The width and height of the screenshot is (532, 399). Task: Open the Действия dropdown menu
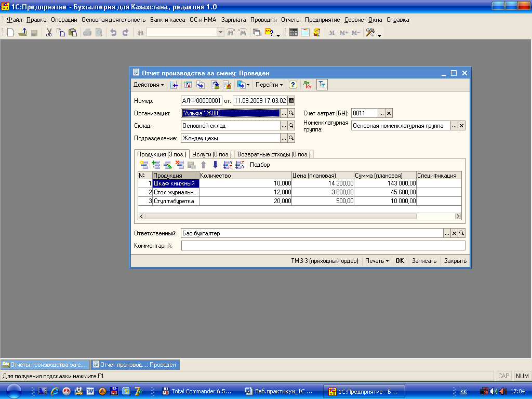point(148,85)
